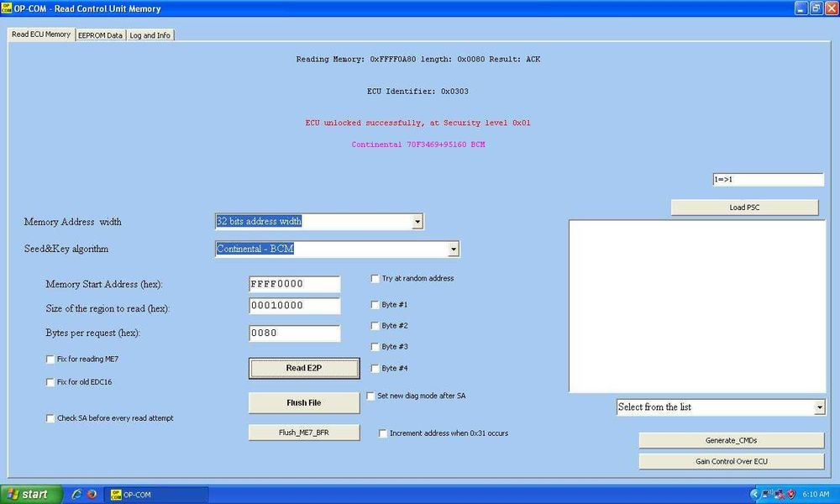Click the Bytes per request (hex) label
This screenshot has width=840, height=504.
click(93, 333)
